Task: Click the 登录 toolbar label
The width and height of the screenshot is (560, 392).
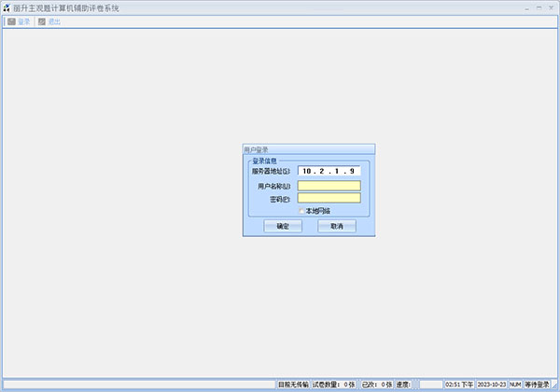Action: point(24,21)
